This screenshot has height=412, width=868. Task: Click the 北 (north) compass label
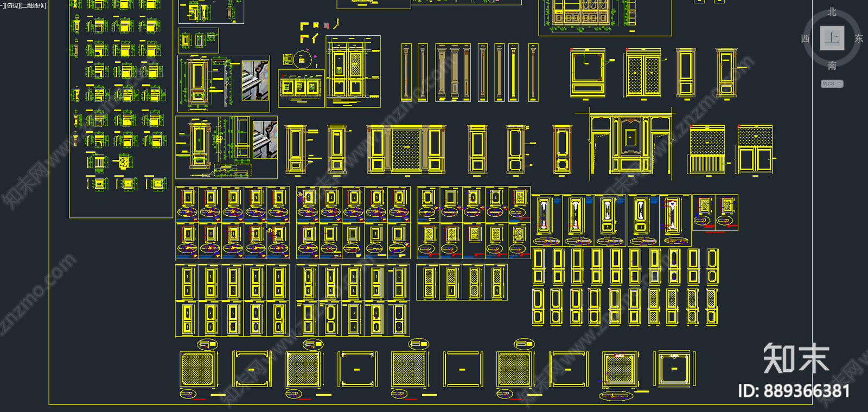tap(832, 12)
